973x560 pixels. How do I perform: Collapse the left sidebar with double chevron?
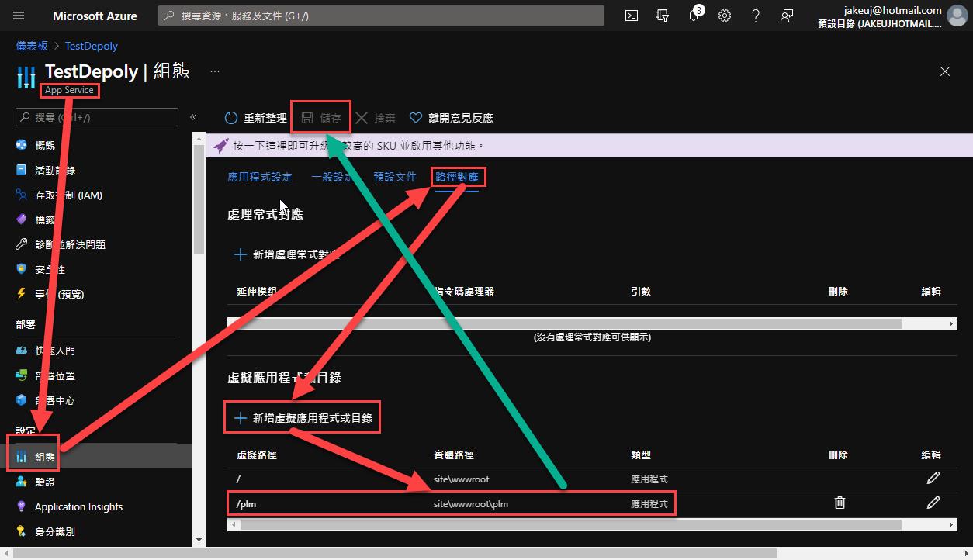tap(193, 117)
